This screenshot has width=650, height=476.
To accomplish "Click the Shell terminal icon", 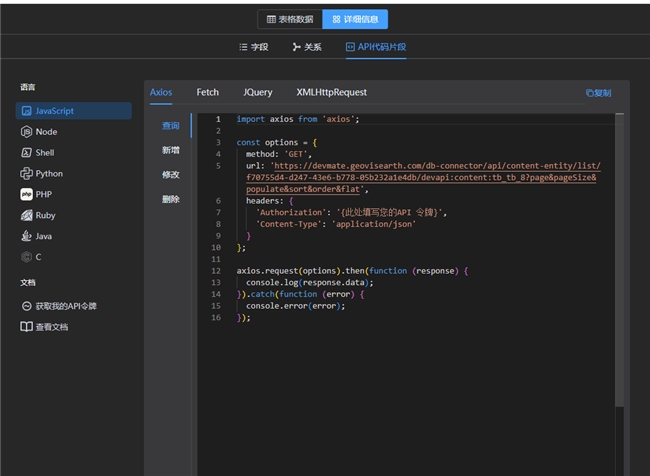I will [x=27, y=153].
